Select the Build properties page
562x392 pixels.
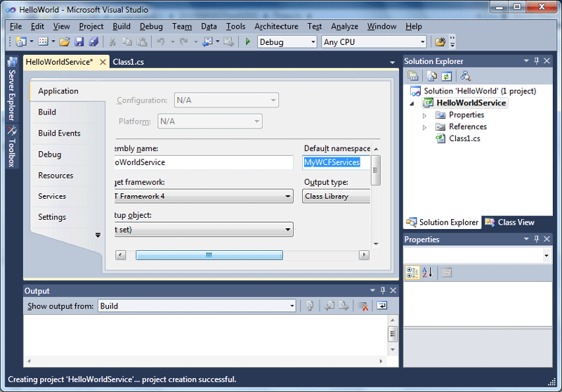coord(47,112)
